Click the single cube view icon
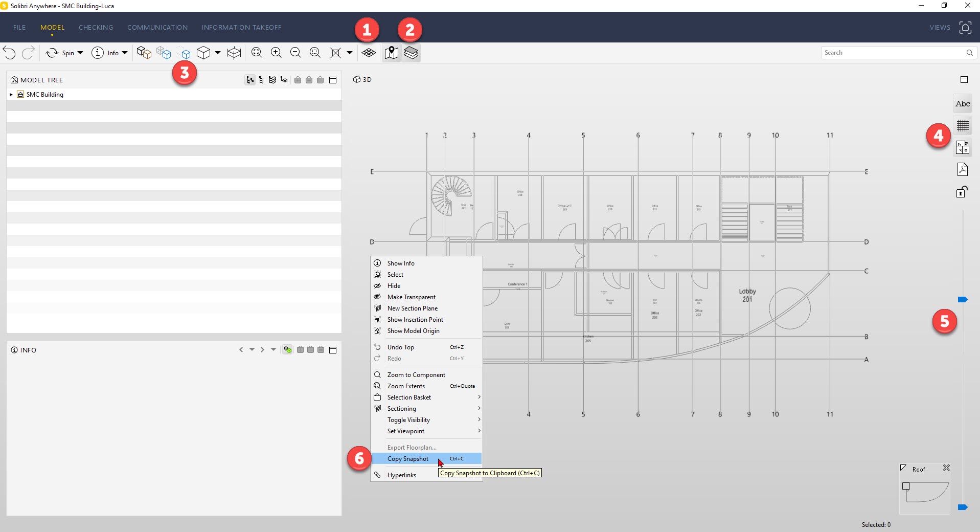The width and height of the screenshot is (980, 532). click(x=203, y=53)
